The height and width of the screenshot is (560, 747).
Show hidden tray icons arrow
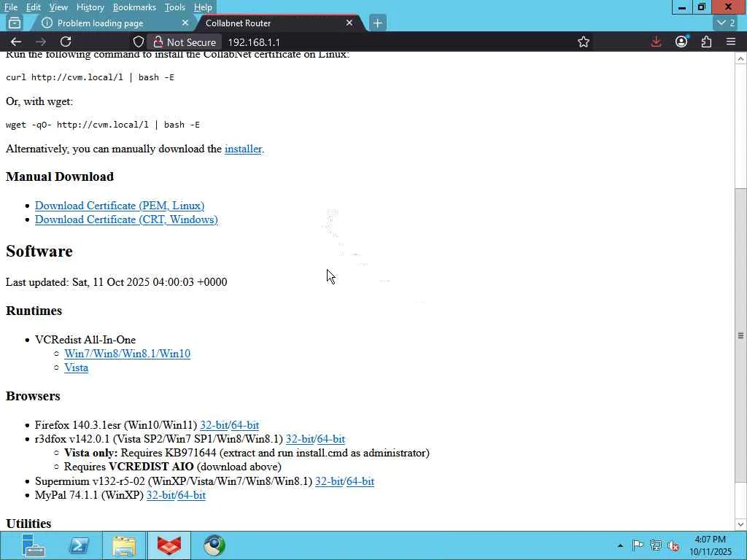620,545
